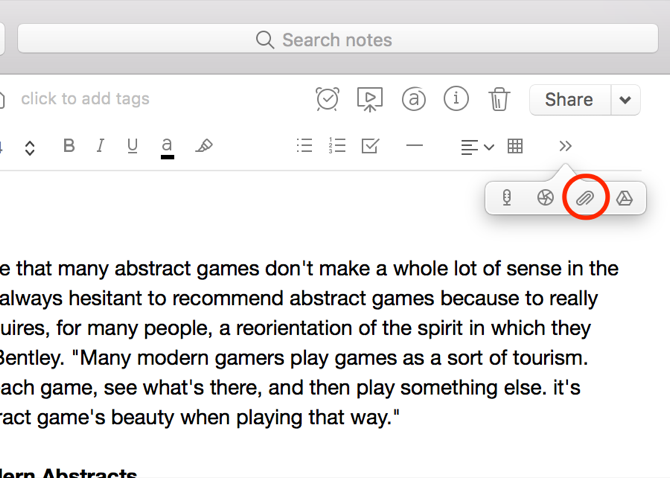Attach from Google Drive icon
The image size is (670, 478).
(x=624, y=198)
